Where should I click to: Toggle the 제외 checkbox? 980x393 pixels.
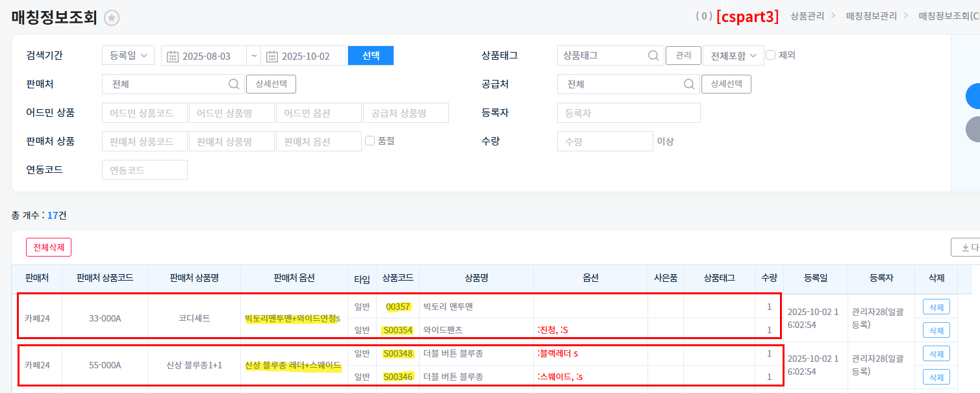point(771,55)
